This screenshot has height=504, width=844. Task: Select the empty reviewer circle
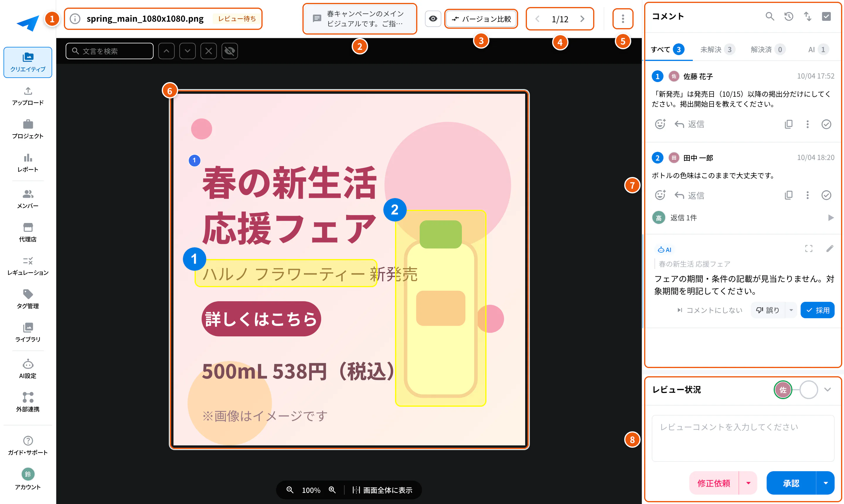tap(808, 389)
